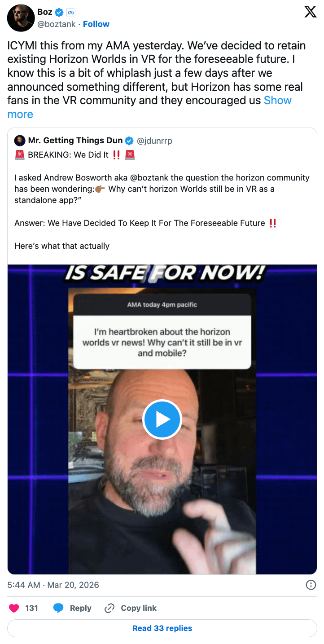Open the @boztank handle link
The height and width of the screenshot is (644, 324).
56,24
